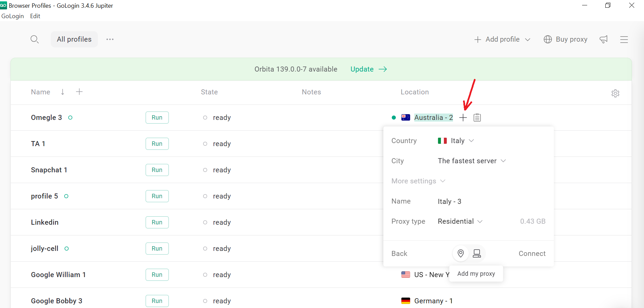Open the three-dots folder options

pos(110,39)
